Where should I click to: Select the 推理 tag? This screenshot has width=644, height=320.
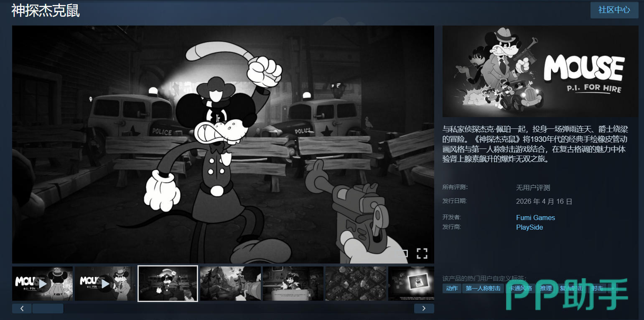[545, 288]
